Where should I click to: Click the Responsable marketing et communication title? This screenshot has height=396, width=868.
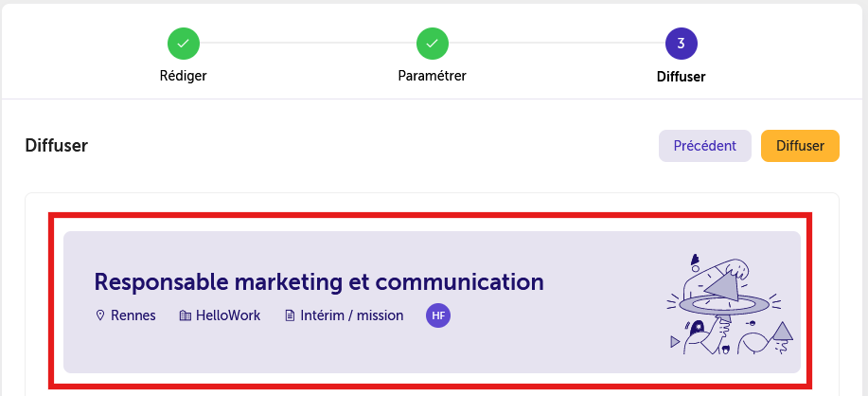[319, 282]
